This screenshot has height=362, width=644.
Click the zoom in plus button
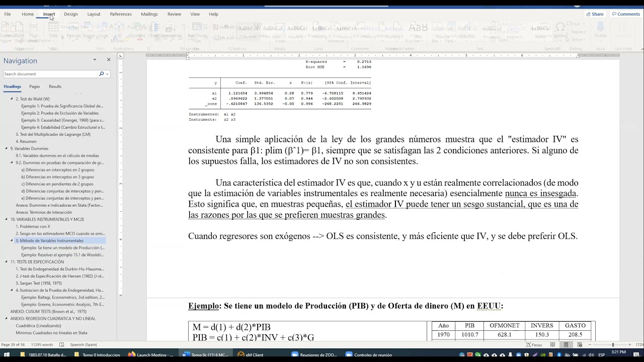pyautogui.click(x=630, y=344)
